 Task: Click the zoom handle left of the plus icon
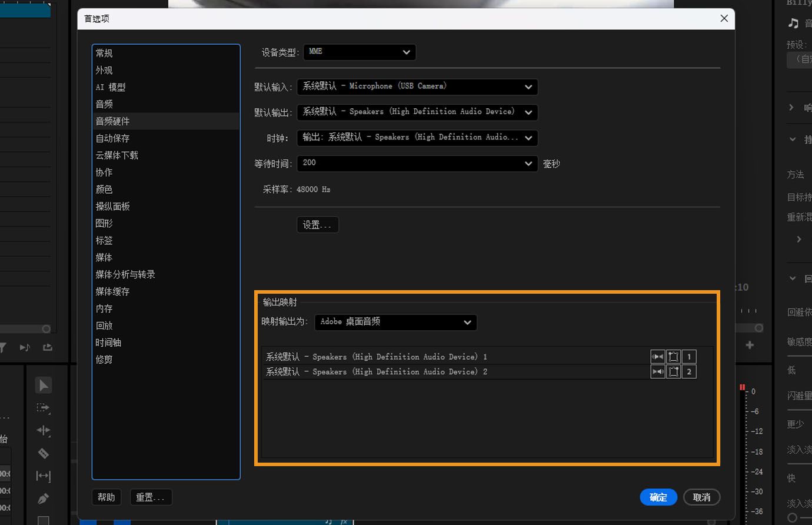[759, 328]
